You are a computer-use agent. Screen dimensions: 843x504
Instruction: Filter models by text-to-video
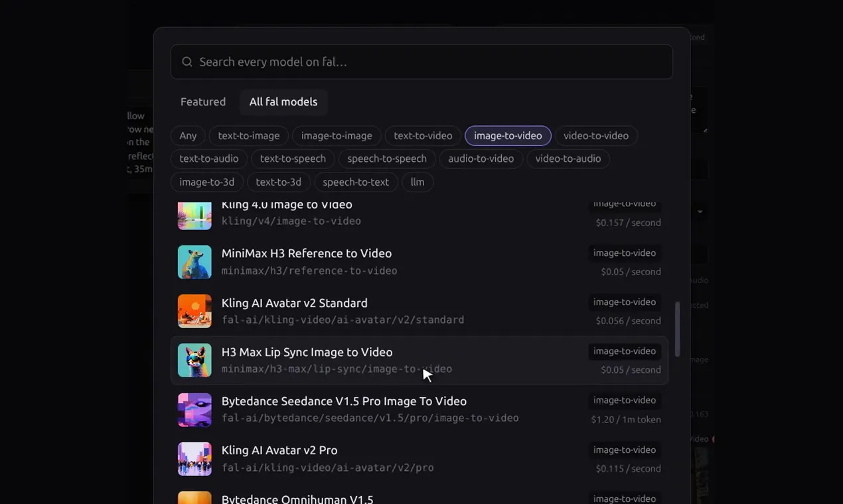[x=423, y=135]
